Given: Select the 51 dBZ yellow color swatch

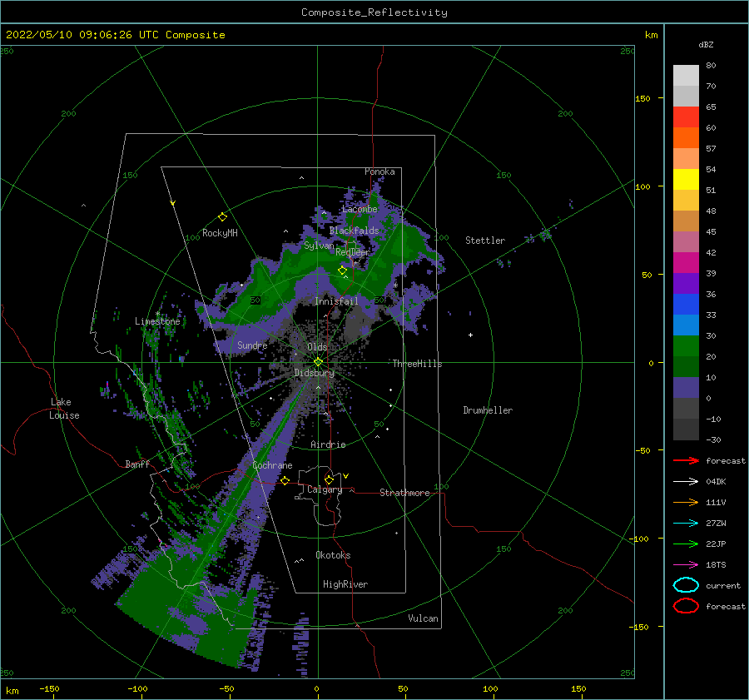Looking at the screenshot, I should 686,179.
